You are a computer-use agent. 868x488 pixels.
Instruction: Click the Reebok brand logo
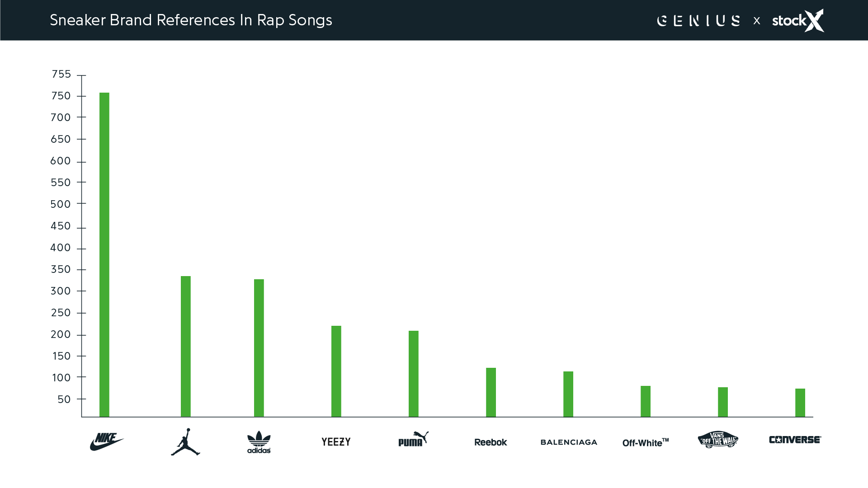(491, 442)
